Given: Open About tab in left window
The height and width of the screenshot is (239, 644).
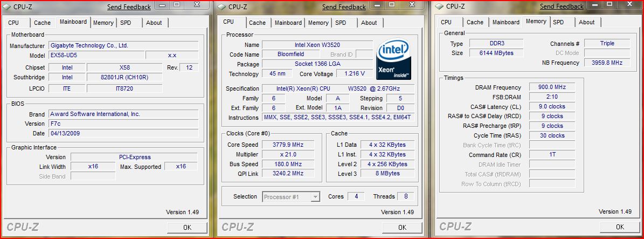Looking at the screenshot, I should tap(154, 23).
